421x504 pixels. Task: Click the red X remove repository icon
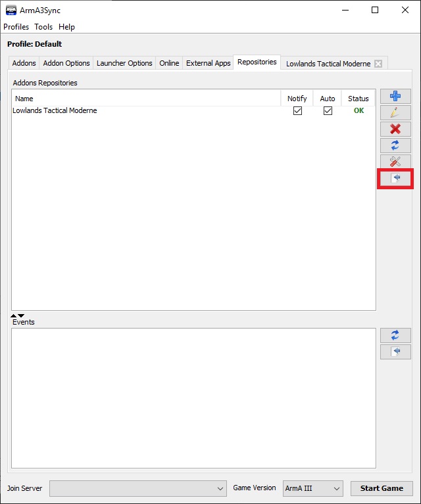point(395,129)
